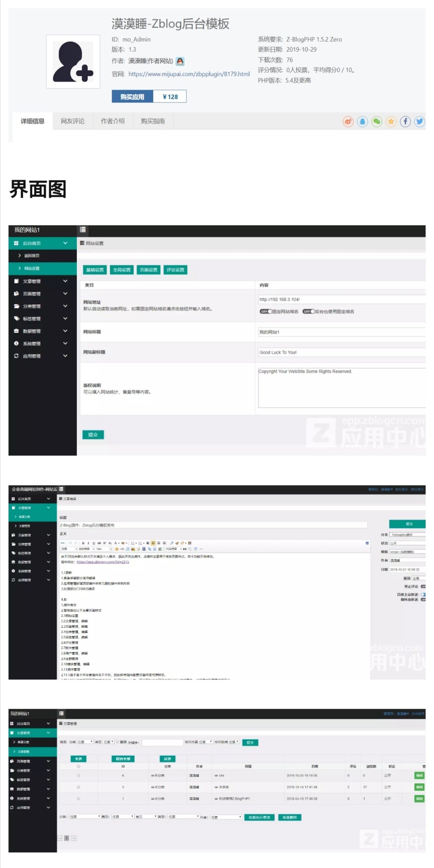Click the 标签管理 tag icon in site settings screenshot

(x=16, y=318)
